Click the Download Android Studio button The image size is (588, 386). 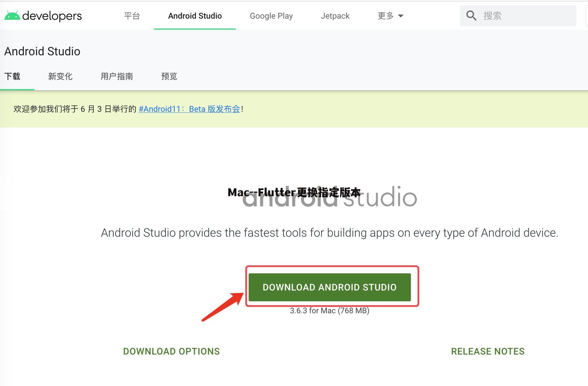tap(329, 287)
